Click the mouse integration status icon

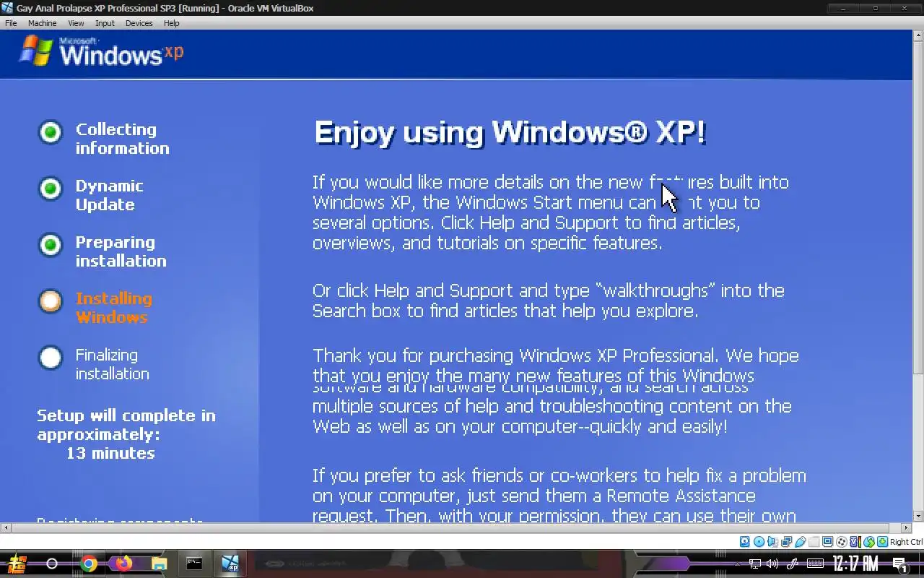click(x=869, y=542)
